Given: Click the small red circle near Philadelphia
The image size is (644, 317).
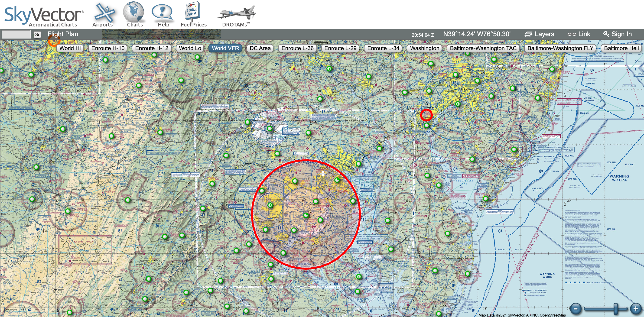Looking at the screenshot, I should tap(426, 115).
